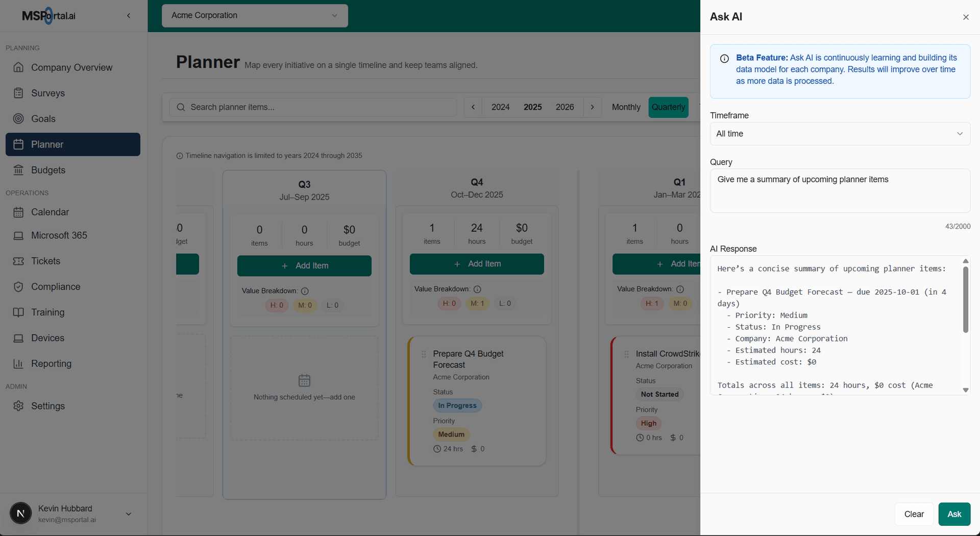Open Microsoft 365 laptop icon

click(18, 235)
